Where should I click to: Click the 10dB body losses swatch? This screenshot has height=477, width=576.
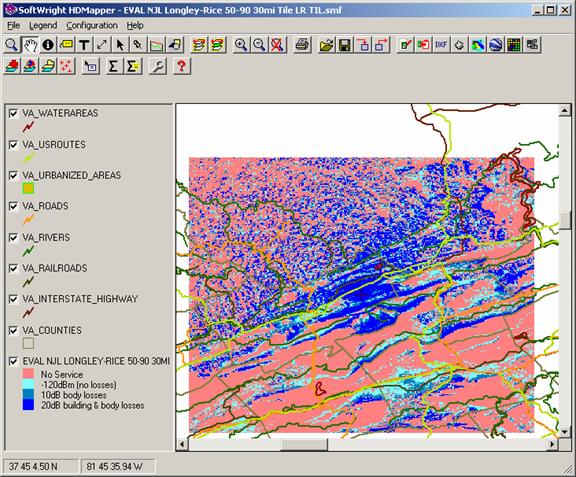(x=28, y=395)
